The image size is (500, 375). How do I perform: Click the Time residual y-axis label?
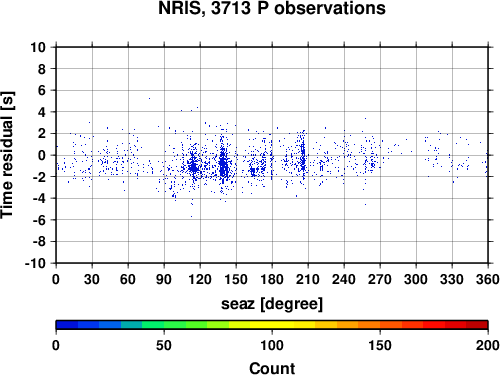coord(7,155)
